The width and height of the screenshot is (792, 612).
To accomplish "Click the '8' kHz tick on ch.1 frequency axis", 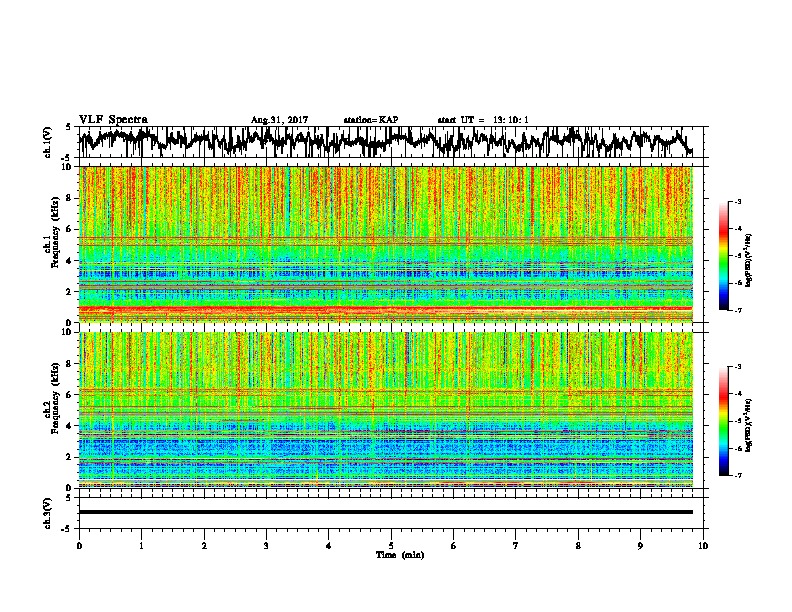I will 70,198.
